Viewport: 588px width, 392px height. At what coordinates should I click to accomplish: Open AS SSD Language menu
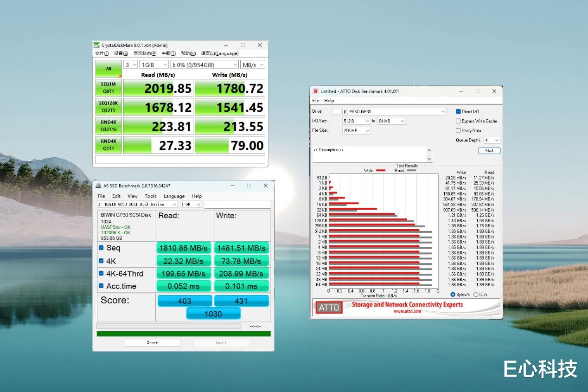(x=174, y=196)
